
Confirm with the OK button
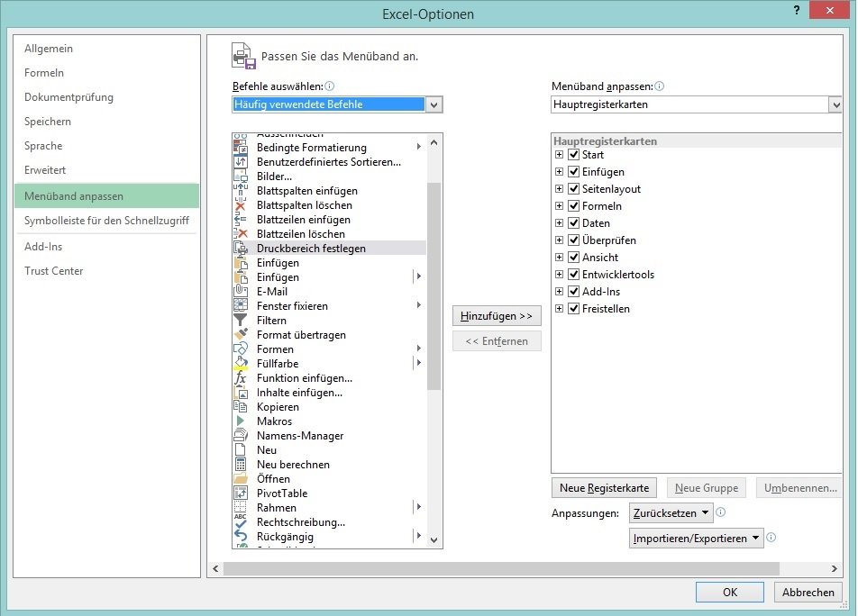730,592
